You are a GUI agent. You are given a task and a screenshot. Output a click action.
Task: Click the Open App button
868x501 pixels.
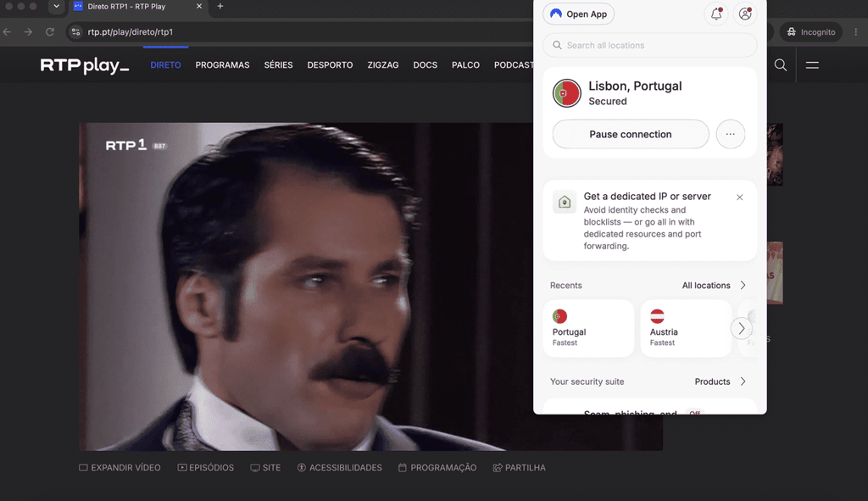point(578,14)
